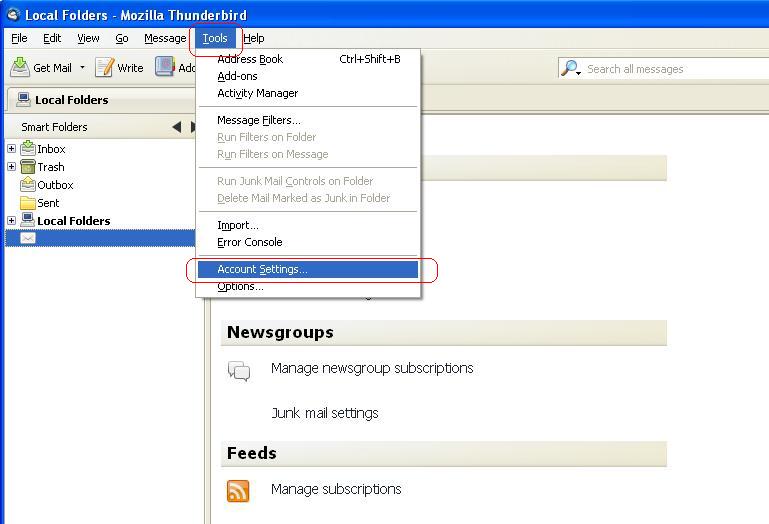This screenshot has height=524, width=769.
Task: Switch to previous Smart Folders view arrow
Action: point(177,127)
